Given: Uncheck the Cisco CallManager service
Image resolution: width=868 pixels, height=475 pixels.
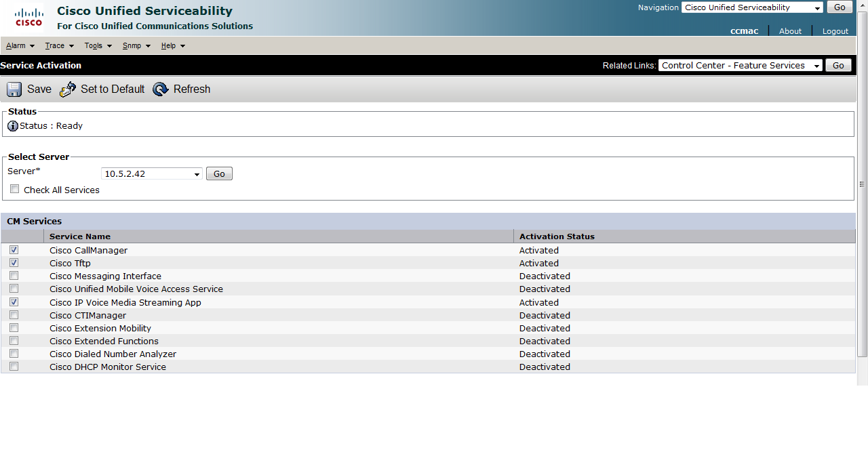Looking at the screenshot, I should pos(14,250).
